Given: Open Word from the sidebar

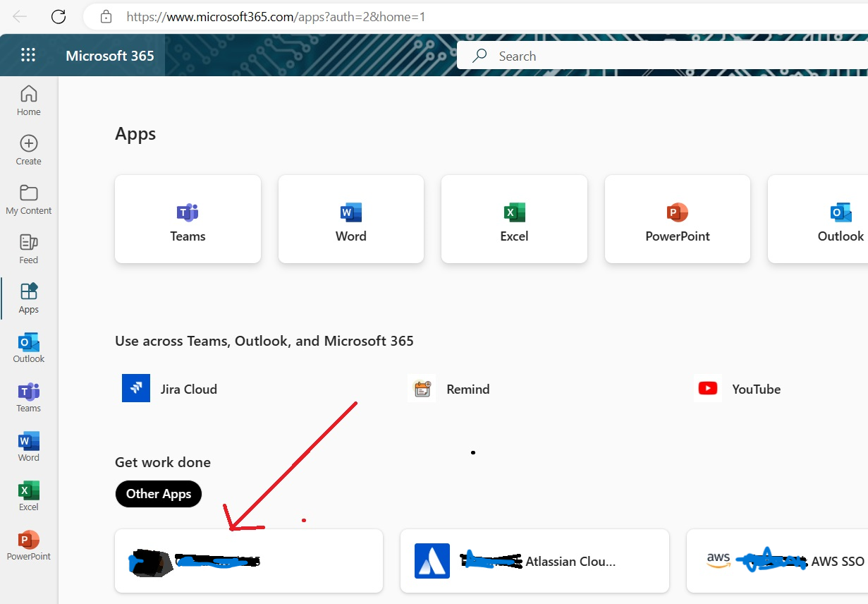Looking at the screenshot, I should pos(29,447).
